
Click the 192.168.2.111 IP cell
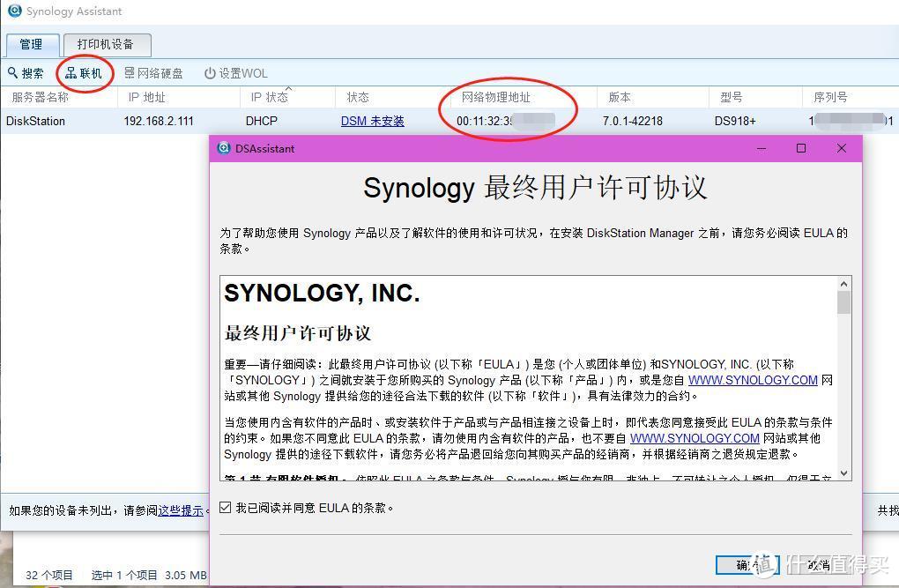[x=159, y=121]
